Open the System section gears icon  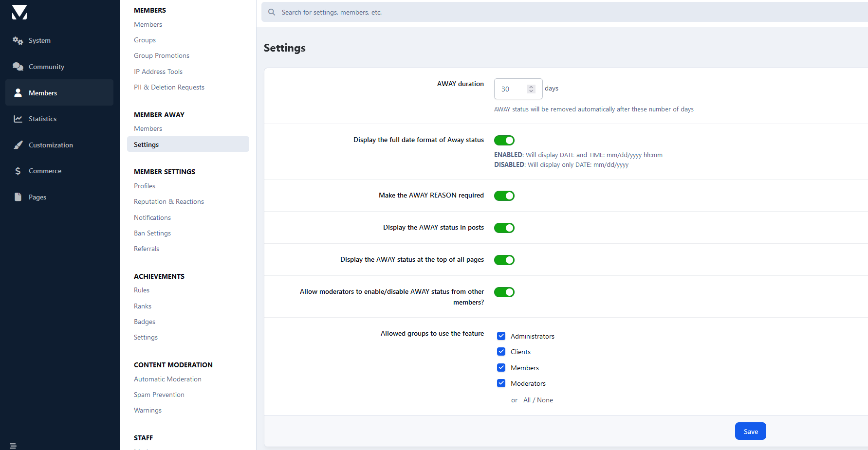(18, 41)
